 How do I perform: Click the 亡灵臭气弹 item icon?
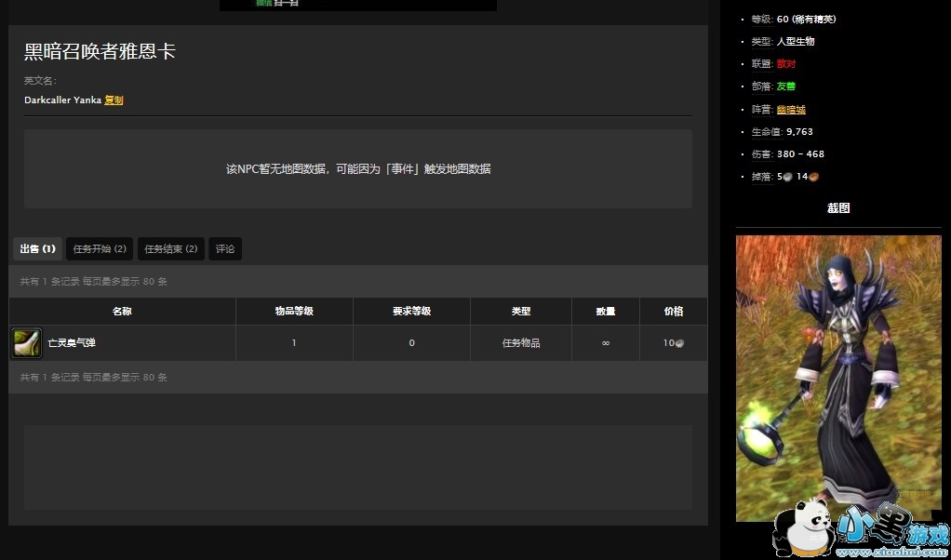coord(27,343)
